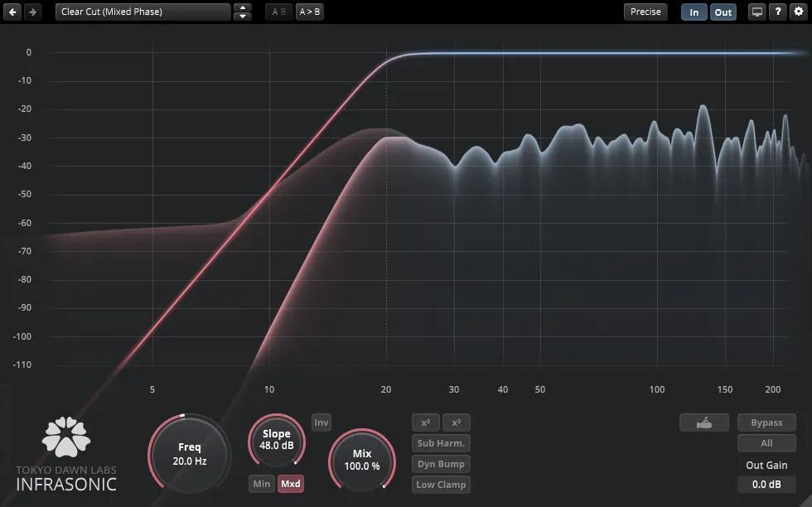This screenshot has height=507, width=812.
Task: Click the INFRASONIC product name text
Action: coord(66,485)
